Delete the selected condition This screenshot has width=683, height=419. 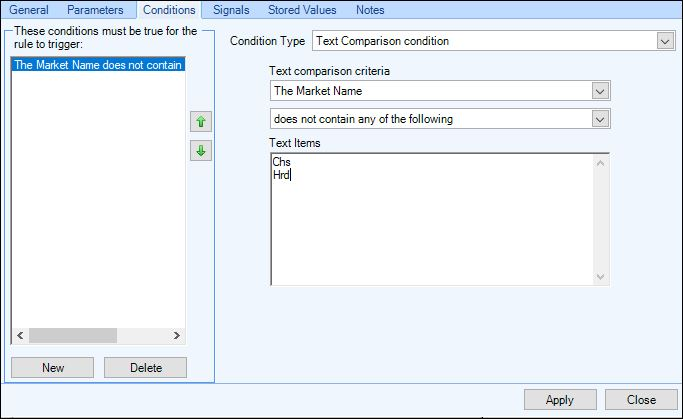pos(145,368)
